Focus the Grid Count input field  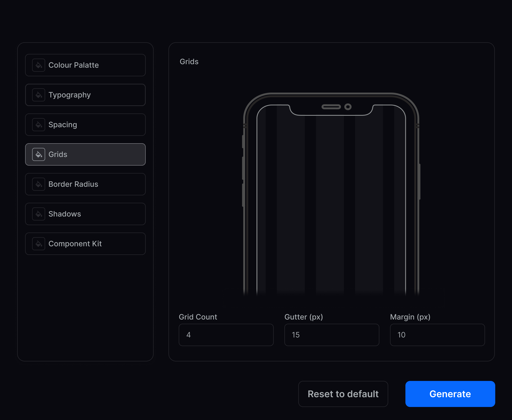(226, 335)
